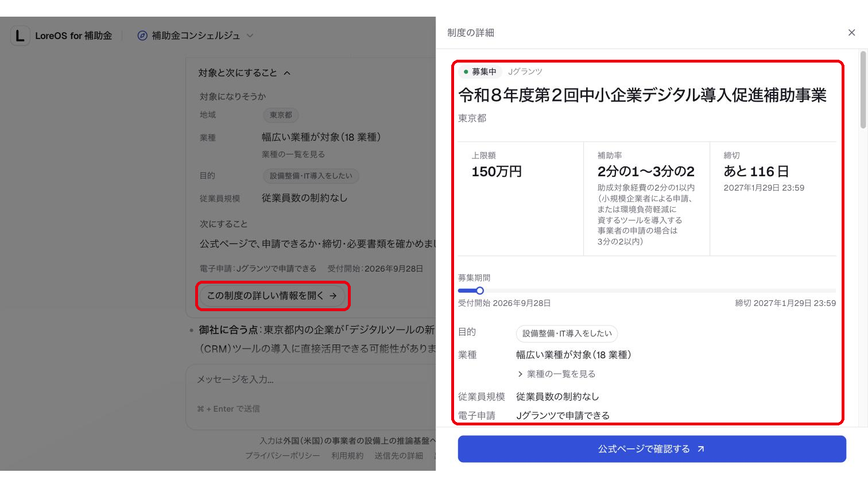Click the 東京都 region tag in chat
868x488 pixels.
point(281,115)
